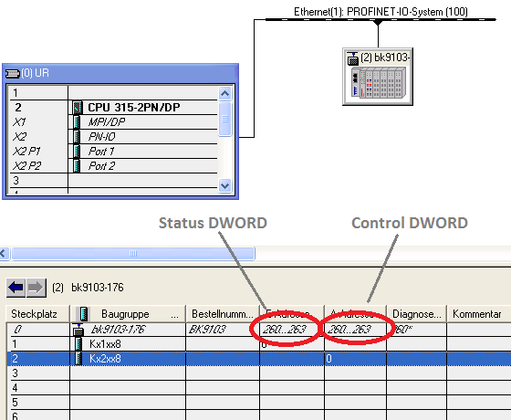The width and height of the screenshot is (511, 420).
Task: Select empty slot 3 in module table
Action: pyautogui.click(x=259, y=373)
